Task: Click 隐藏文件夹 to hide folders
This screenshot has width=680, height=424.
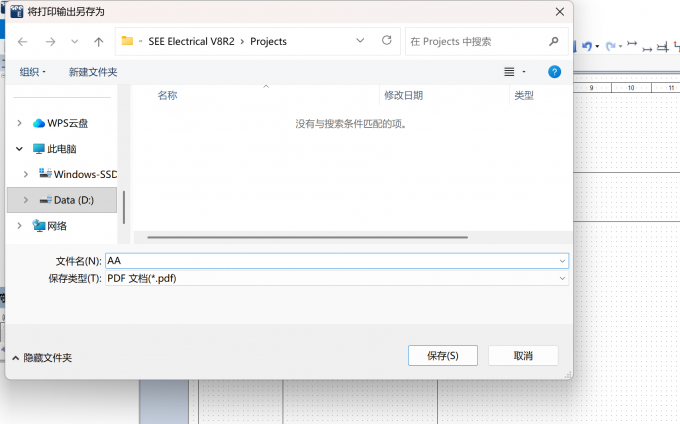Action: (x=42, y=358)
